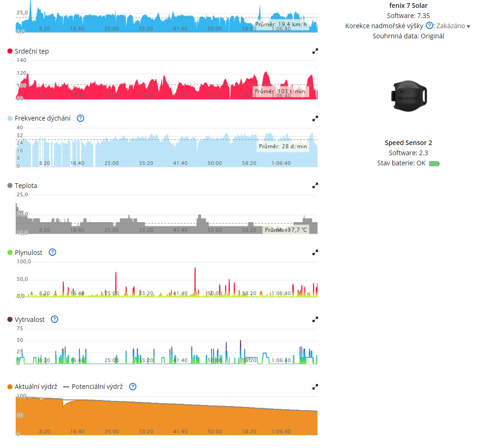The width and height of the screenshot is (480, 448).
Task: Click the fenix 7 Solar device name
Action: (x=408, y=6)
